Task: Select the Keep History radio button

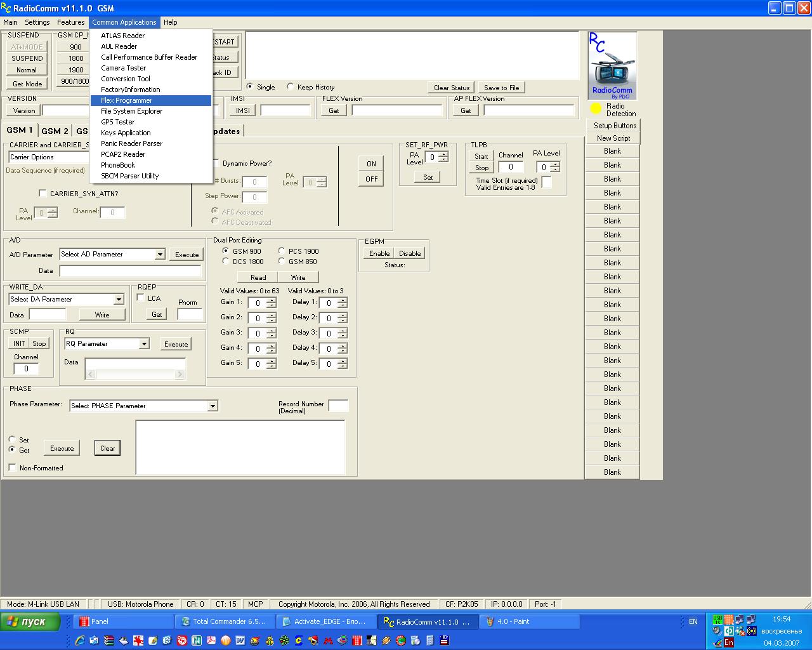Action: [291, 87]
